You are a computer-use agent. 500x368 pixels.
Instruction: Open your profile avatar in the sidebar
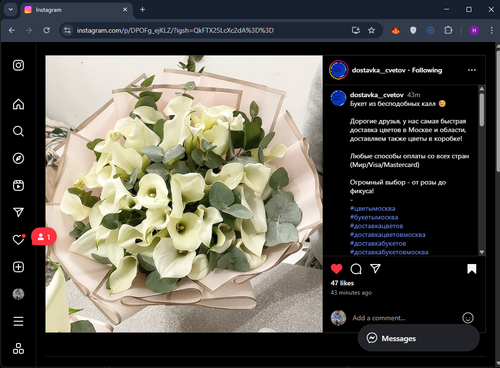pos(18,294)
